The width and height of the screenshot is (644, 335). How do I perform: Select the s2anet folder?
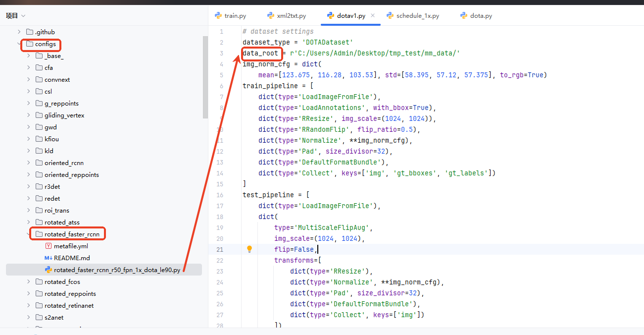point(54,317)
